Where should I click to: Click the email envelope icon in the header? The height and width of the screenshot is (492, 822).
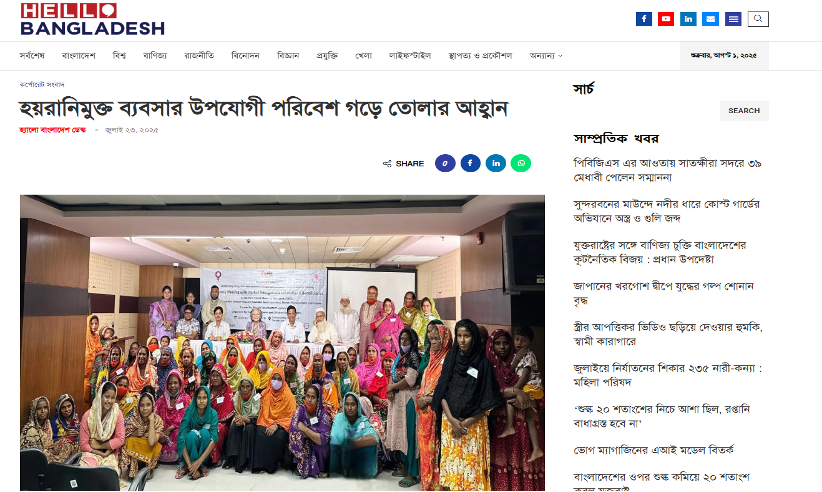click(x=710, y=19)
